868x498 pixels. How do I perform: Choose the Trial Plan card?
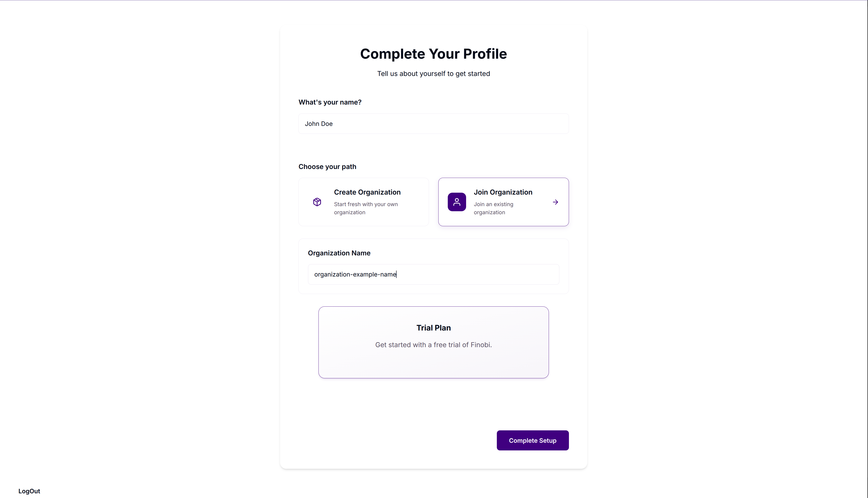click(433, 342)
